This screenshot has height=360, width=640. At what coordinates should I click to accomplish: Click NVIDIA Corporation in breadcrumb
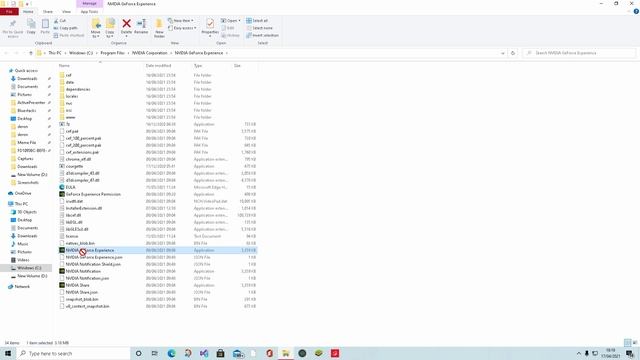149,53
